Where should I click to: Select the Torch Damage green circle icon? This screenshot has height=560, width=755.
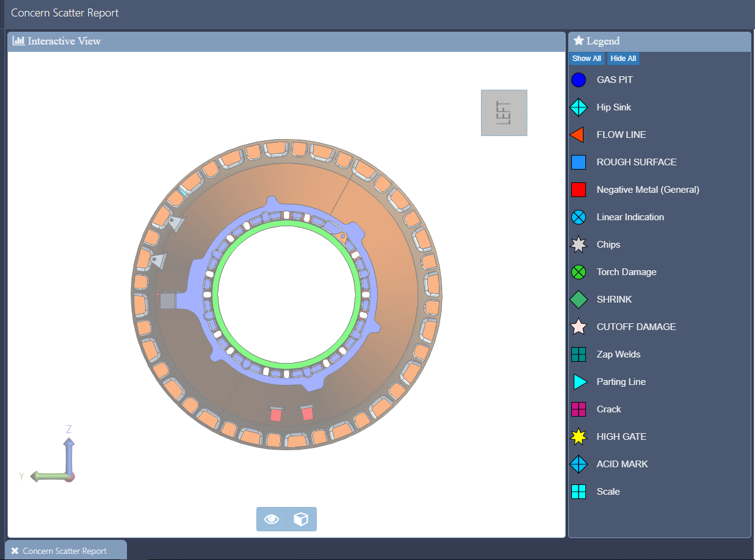578,272
